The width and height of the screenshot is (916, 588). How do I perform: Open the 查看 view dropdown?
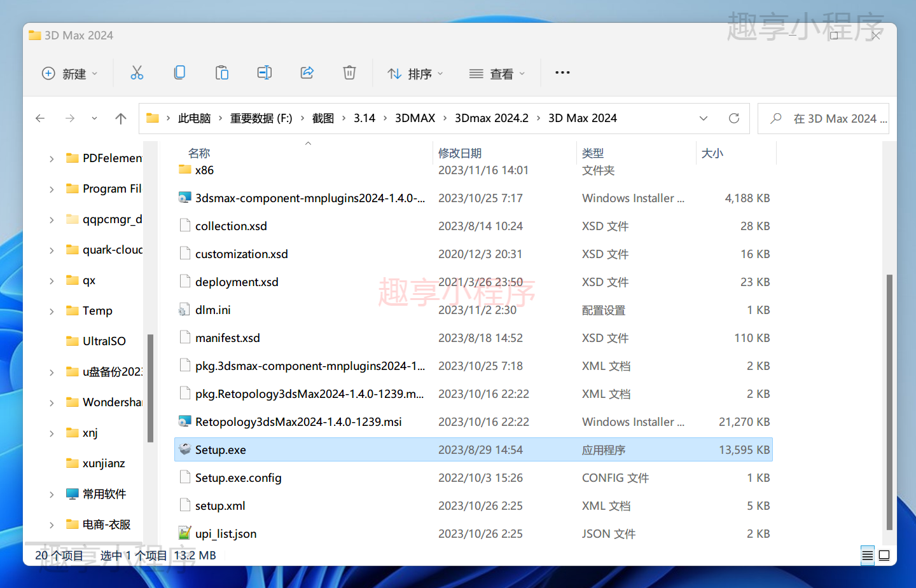[497, 74]
